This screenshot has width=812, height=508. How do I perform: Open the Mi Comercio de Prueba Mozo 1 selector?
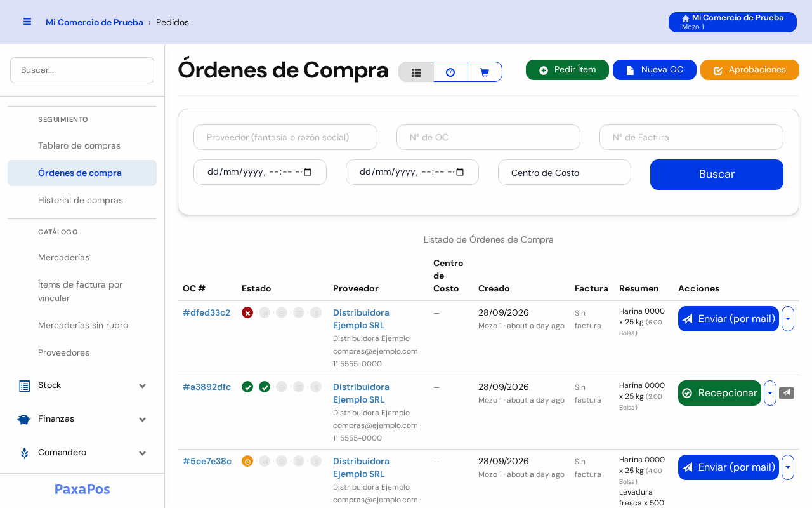733,22
